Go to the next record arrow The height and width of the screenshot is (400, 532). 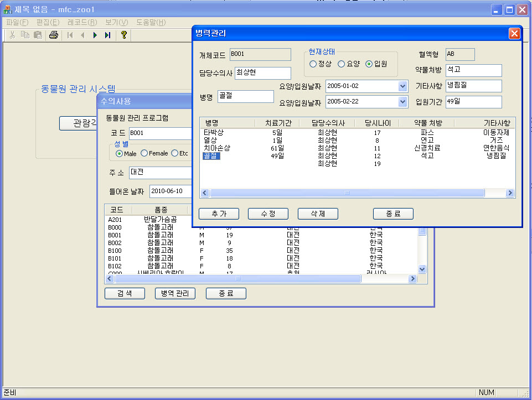(x=95, y=35)
